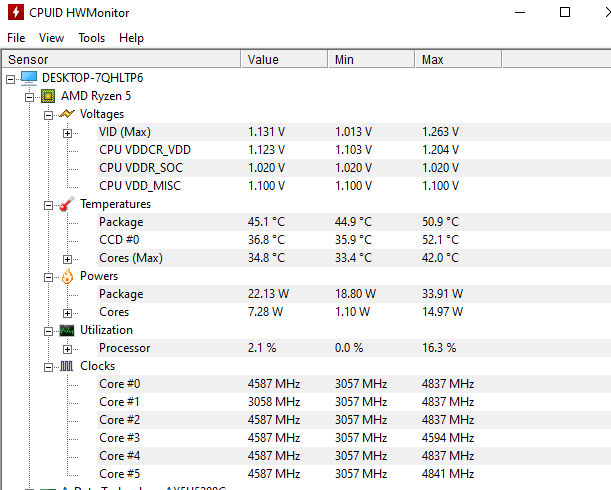Click the Voltages category icon
The width and height of the screenshot is (611, 490).
pyautogui.click(x=67, y=114)
